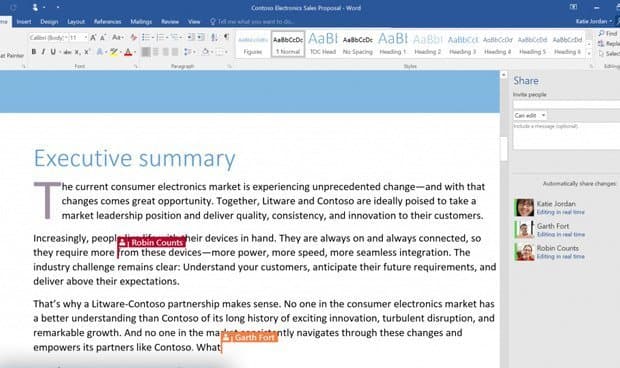Open the Change Case (Aa) menu

[117, 38]
